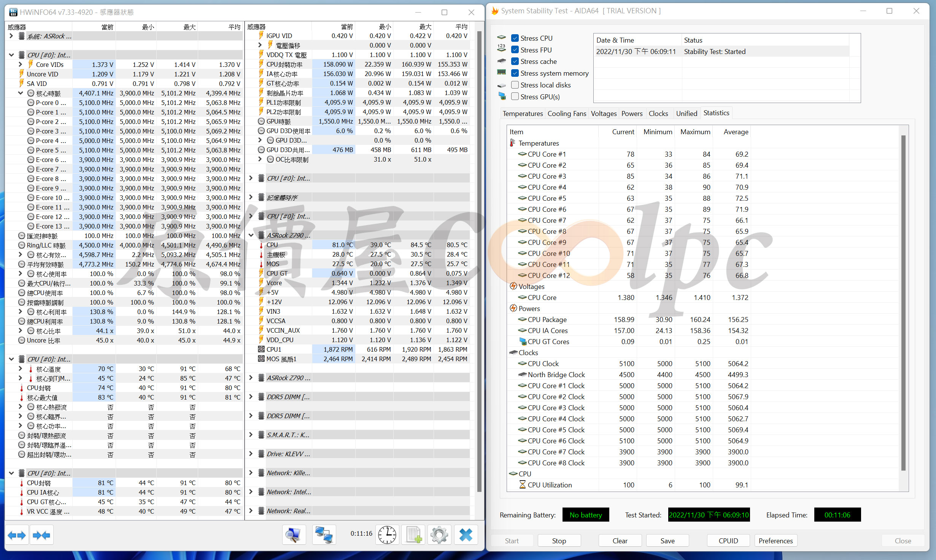Enable the Stress local disks checkbox
The width and height of the screenshot is (936, 560).
(515, 85)
